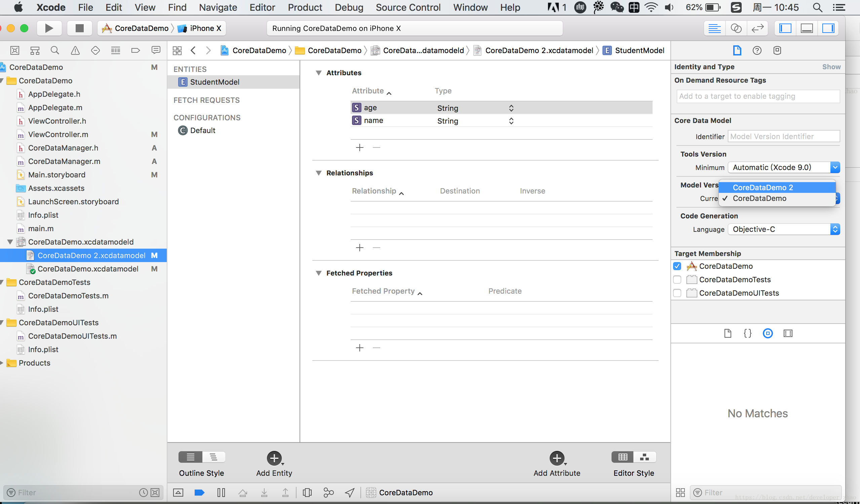860x504 pixels.
Task: Stop the running CoreDataDemo app
Action: pos(79,28)
